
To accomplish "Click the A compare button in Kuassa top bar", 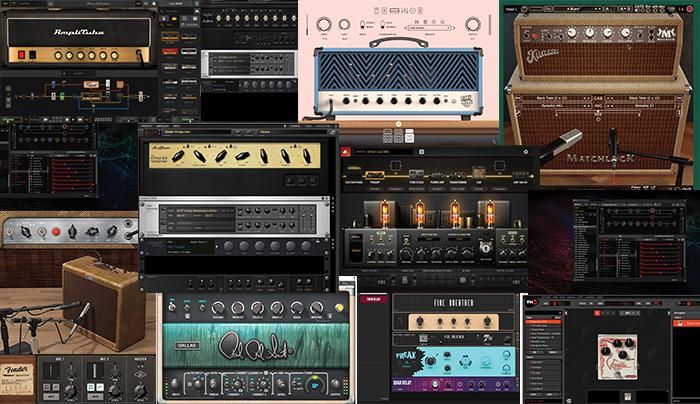I will coord(609,8).
